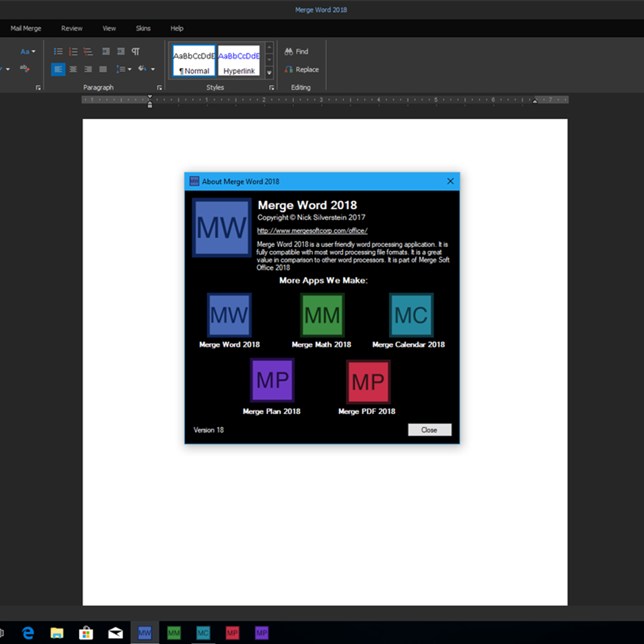
Task: Click the About dialog title bar icon
Action: click(194, 181)
